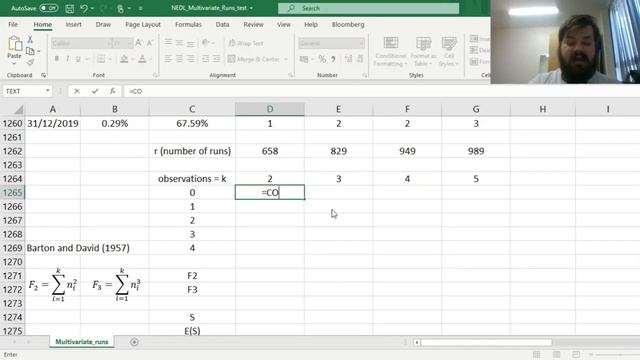Open Cell Styles gallery

[x=449, y=51]
